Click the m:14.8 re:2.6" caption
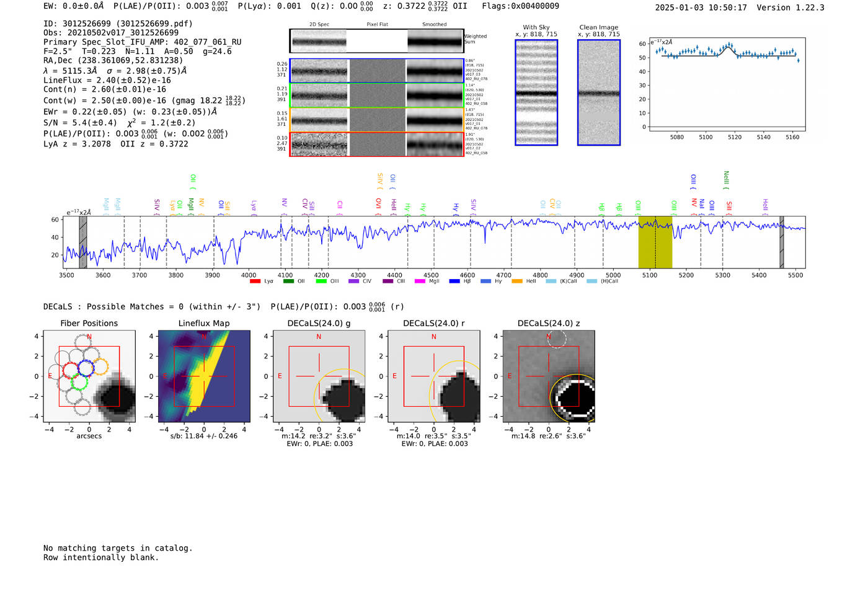The height and width of the screenshot is (591, 868). coord(549,436)
